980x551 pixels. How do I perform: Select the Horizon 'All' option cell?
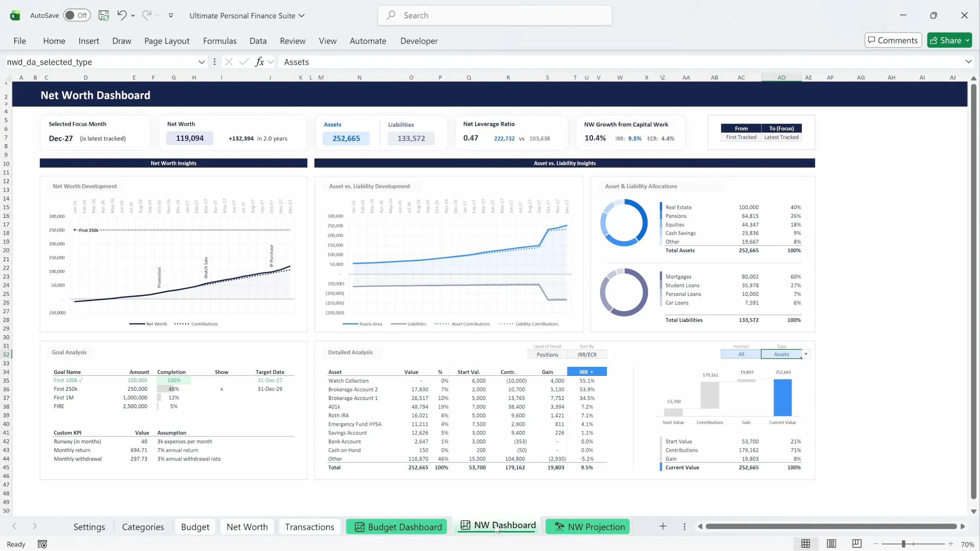(741, 354)
